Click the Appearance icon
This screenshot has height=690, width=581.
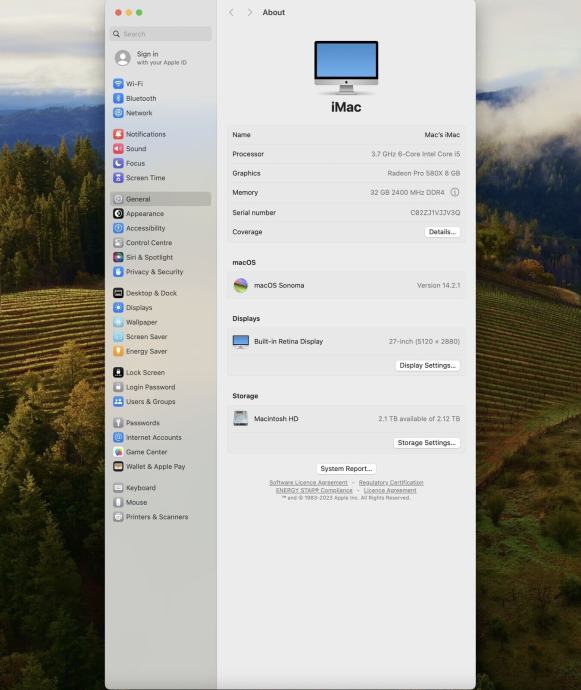(x=118, y=213)
